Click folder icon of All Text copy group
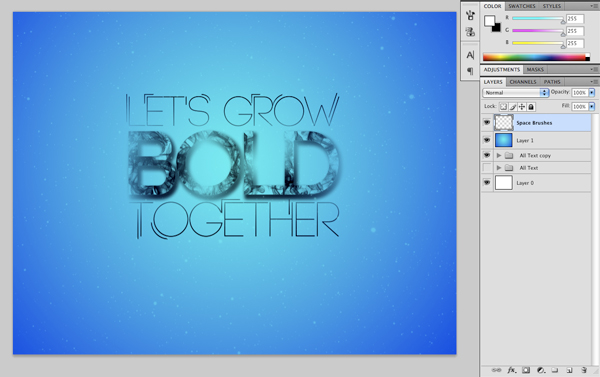 (x=509, y=155)
